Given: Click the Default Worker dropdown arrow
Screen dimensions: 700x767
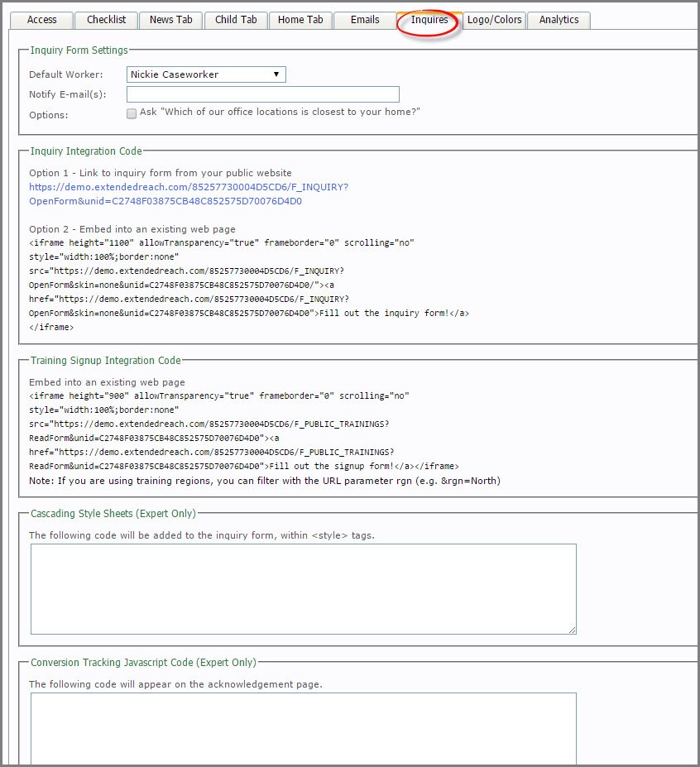Looking at the screenshot, I should click(x=277, y=74).
